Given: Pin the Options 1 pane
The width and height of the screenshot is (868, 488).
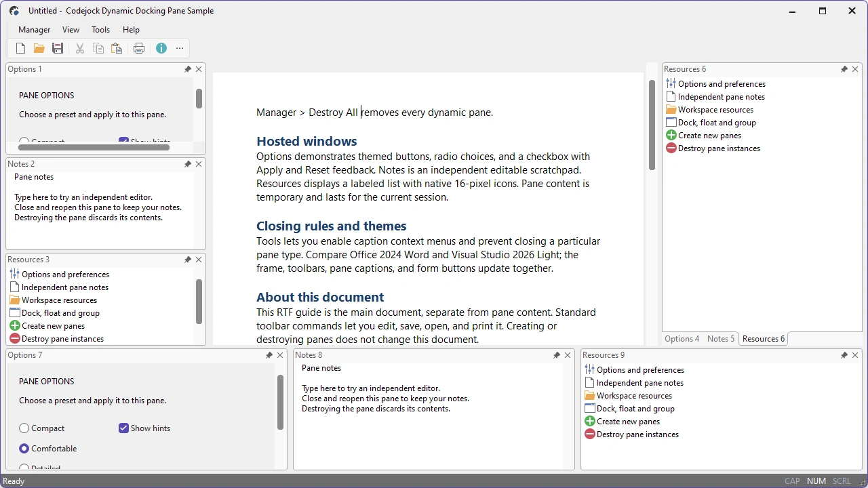Looking at the screenshot, I should tap(188, 69).
